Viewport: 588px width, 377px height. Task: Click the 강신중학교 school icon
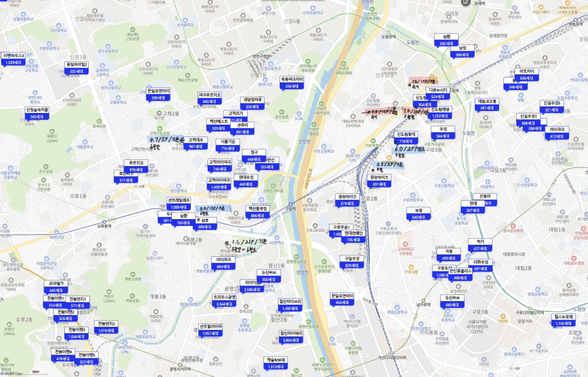(x=58, y=25)
